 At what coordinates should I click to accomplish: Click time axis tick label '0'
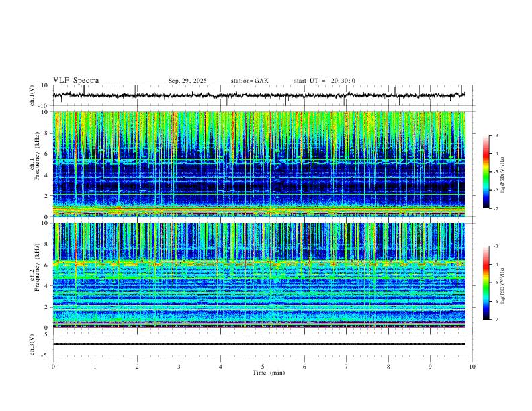click(53, 367)
